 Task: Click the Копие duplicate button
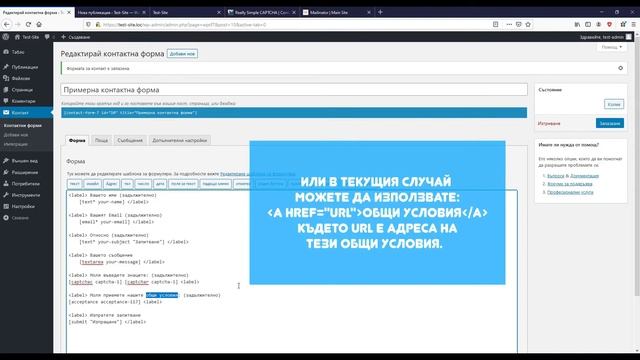click(614, 104)
